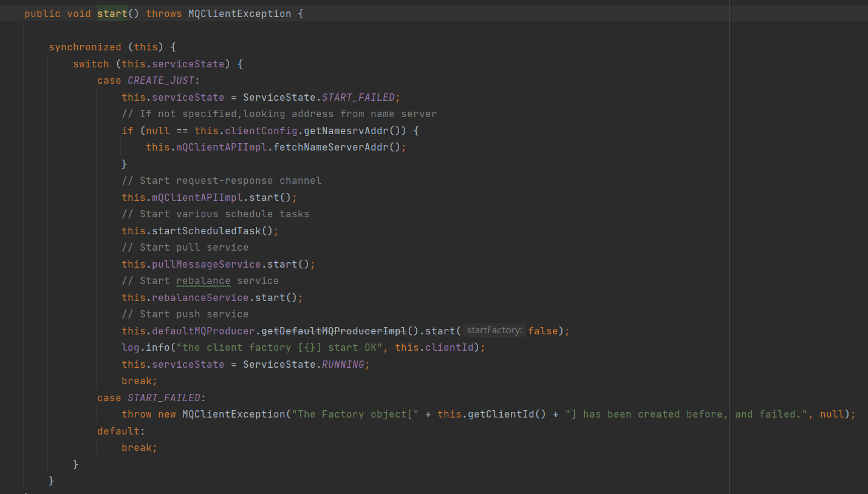Click the switch keyword

click(x=91, y=64)
